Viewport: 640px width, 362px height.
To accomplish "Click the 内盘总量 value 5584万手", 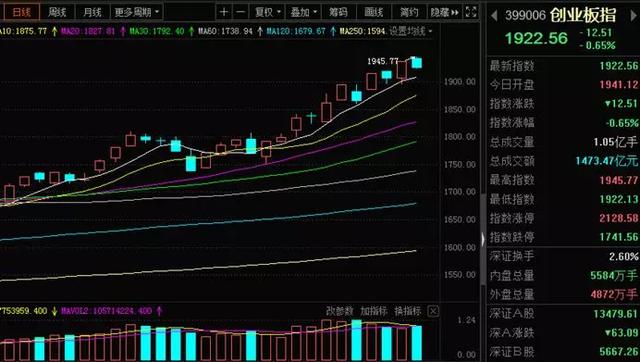I will click(x=614, y=275).
